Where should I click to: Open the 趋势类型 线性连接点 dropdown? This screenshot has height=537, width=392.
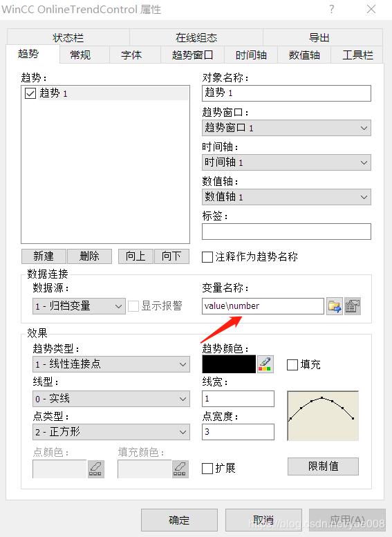click(x=111, y=364)
